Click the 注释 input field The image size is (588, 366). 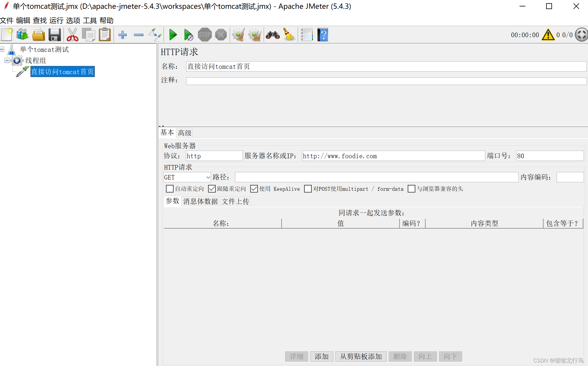pos(386,81)
